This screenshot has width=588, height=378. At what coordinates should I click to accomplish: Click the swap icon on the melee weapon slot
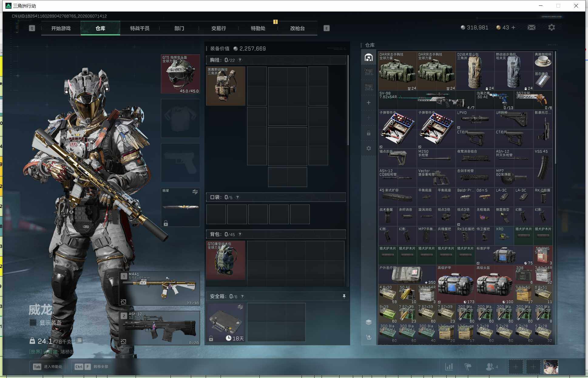point(195,192)
